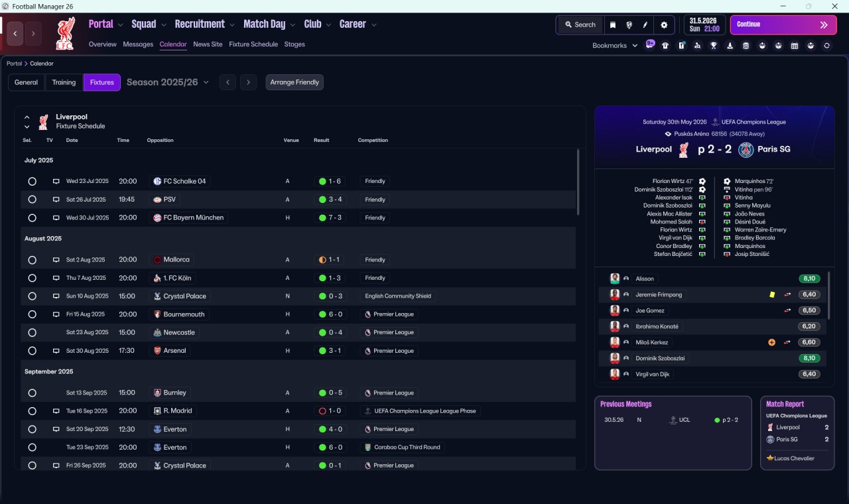Expand the Club menu chevron
The width and height of the screenshot is (849, 504).
coord(328,25)
